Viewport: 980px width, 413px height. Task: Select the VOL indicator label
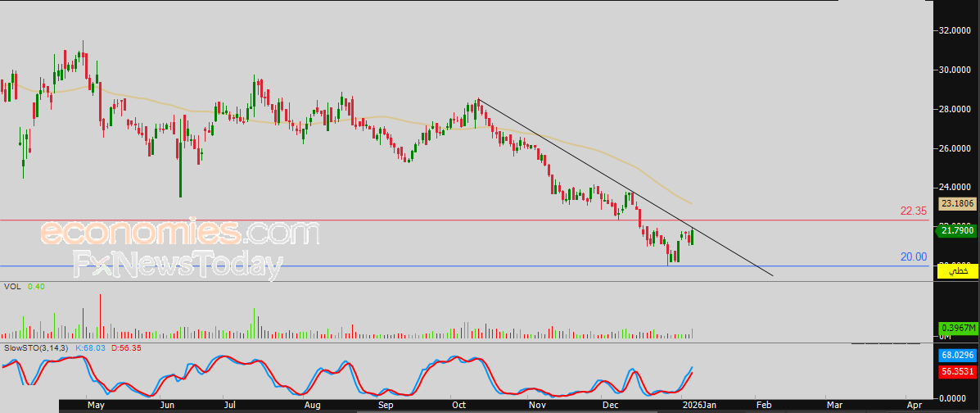(x=12, y=286)
